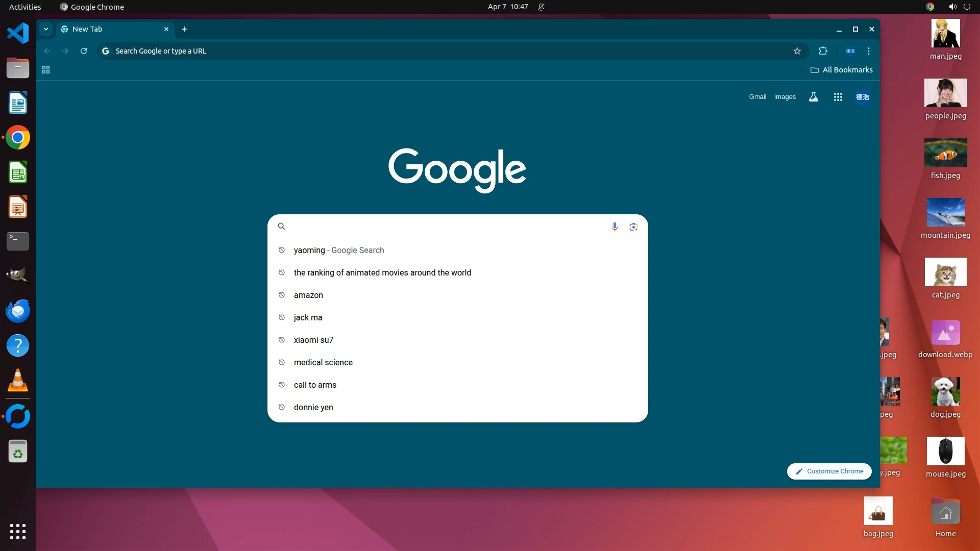
Task: Choose 'xiaomi su7' search suggestion
Action: click(313, 340)
